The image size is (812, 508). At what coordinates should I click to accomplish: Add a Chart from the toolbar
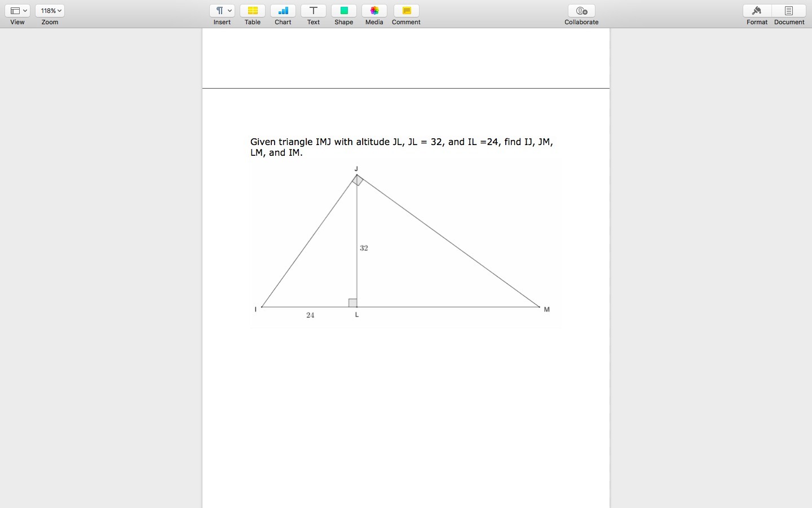click(x=283, y=11)
